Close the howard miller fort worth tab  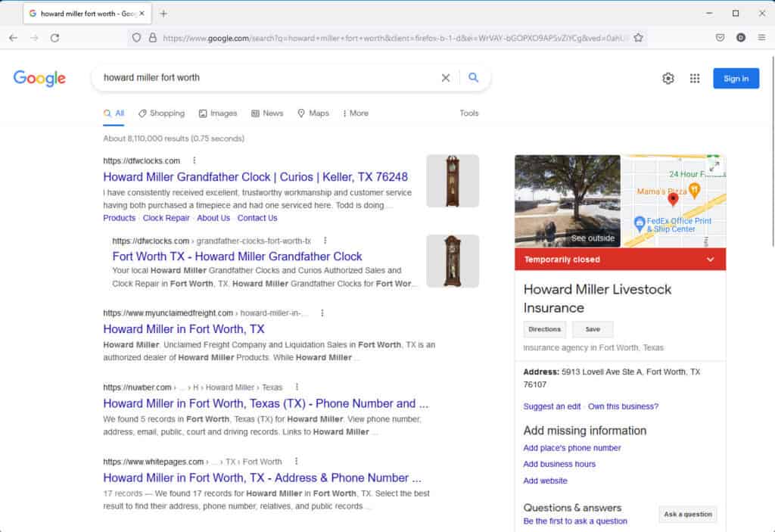[x=142, y=14]
